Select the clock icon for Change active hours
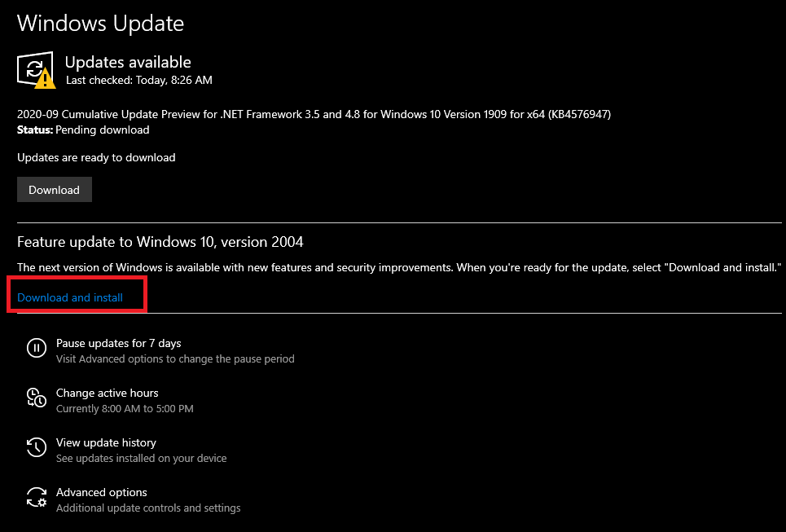The image size is (786, 532). tap(37, 398)
